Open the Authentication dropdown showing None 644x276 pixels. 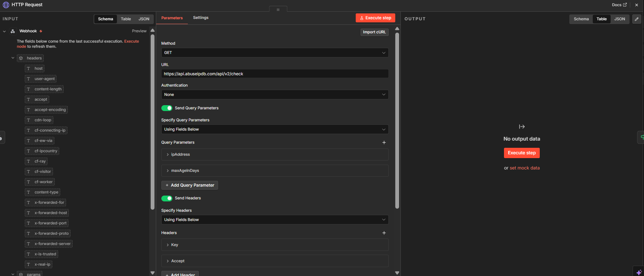coord(275,95)
